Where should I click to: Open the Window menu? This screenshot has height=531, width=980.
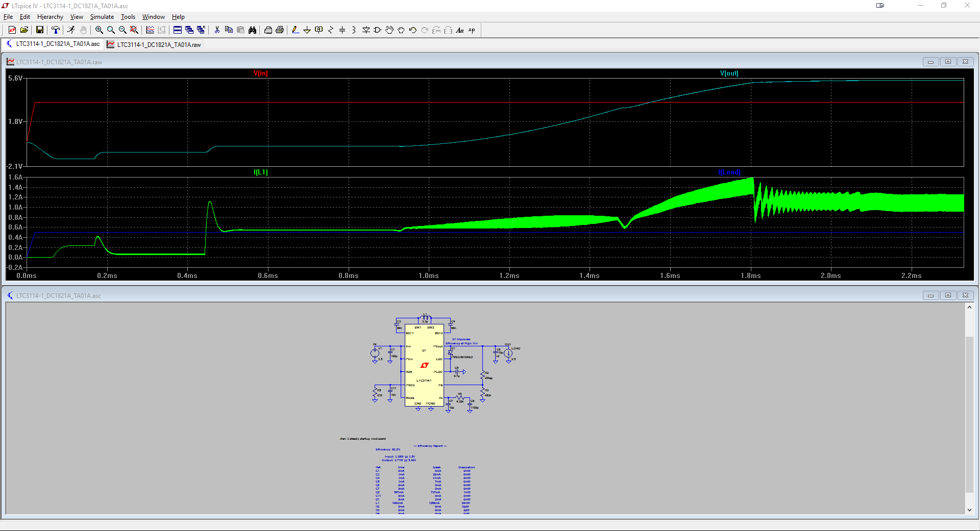[154, 17]
